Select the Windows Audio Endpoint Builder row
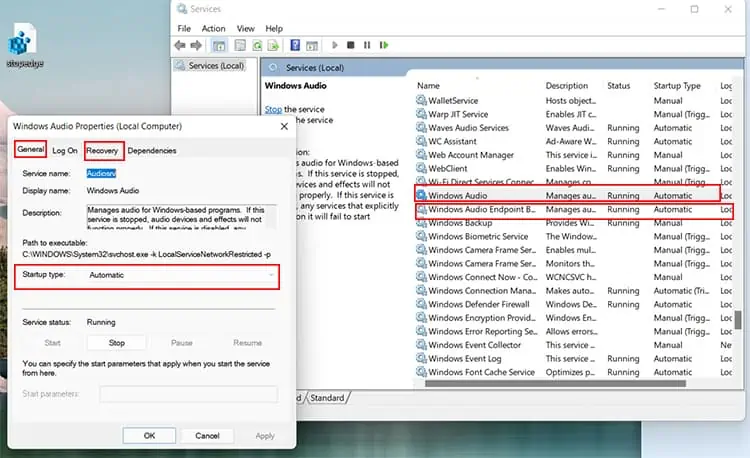This screenshot has height=458, width=750. click(x=574, y=209)
